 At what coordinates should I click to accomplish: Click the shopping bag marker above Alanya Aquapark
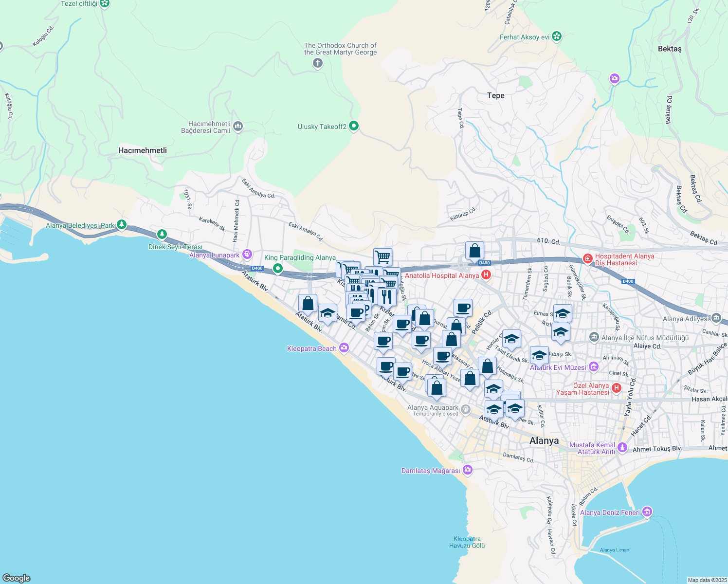pos(437,388)
